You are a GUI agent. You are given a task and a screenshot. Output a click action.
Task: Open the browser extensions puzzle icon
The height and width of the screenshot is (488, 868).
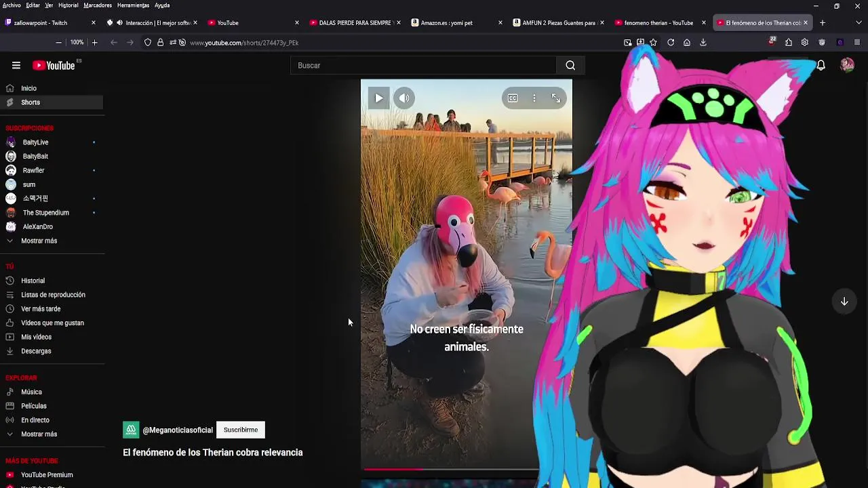(x=789, y=43)
